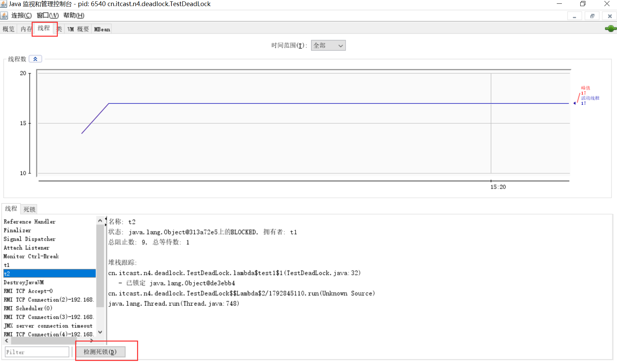
Task: Close the inner document window
Action: [x=610, y=16]
